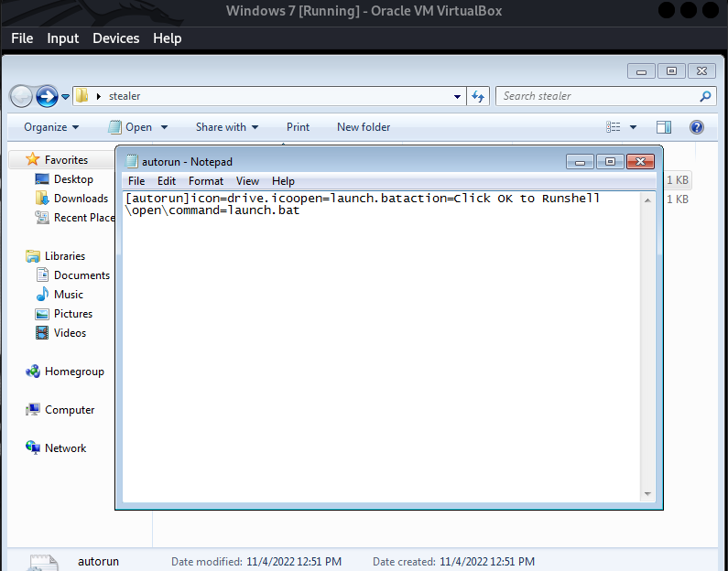728x571 pixels.
Task: Click the Videos filmstrip icon
Action: pos(42,332)
